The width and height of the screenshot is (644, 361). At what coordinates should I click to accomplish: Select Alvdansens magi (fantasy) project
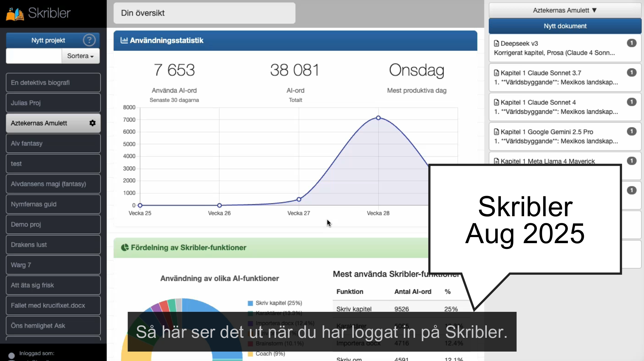[x=53, y=184]
